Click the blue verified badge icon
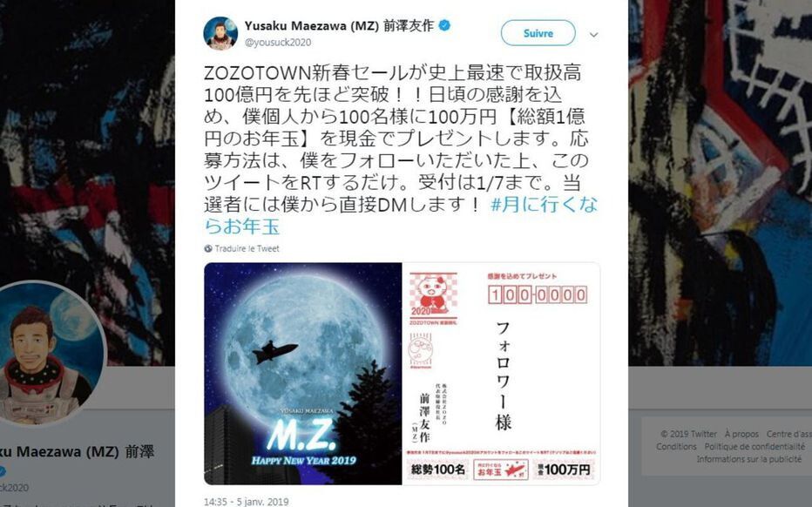This screenshot has width=812, height=507. [444, 25]
